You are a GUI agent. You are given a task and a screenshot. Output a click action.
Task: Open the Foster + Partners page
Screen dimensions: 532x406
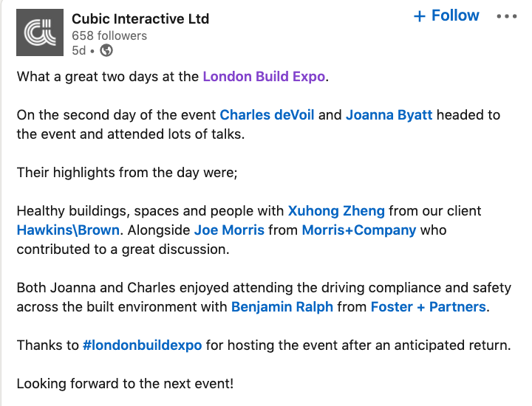pos(428,306)
